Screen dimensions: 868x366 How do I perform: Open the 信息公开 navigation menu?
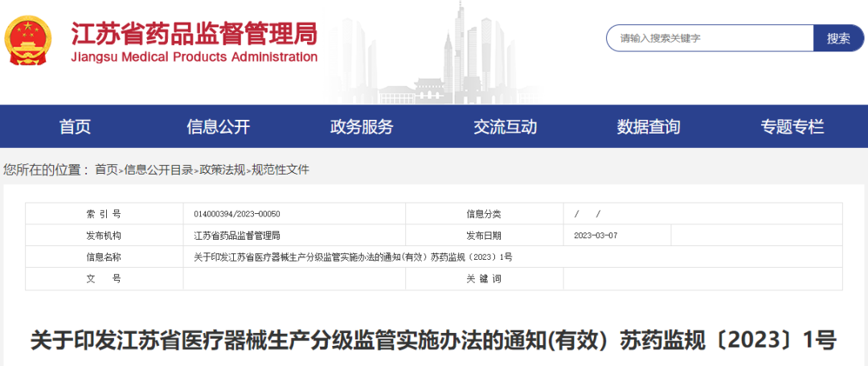218,127
